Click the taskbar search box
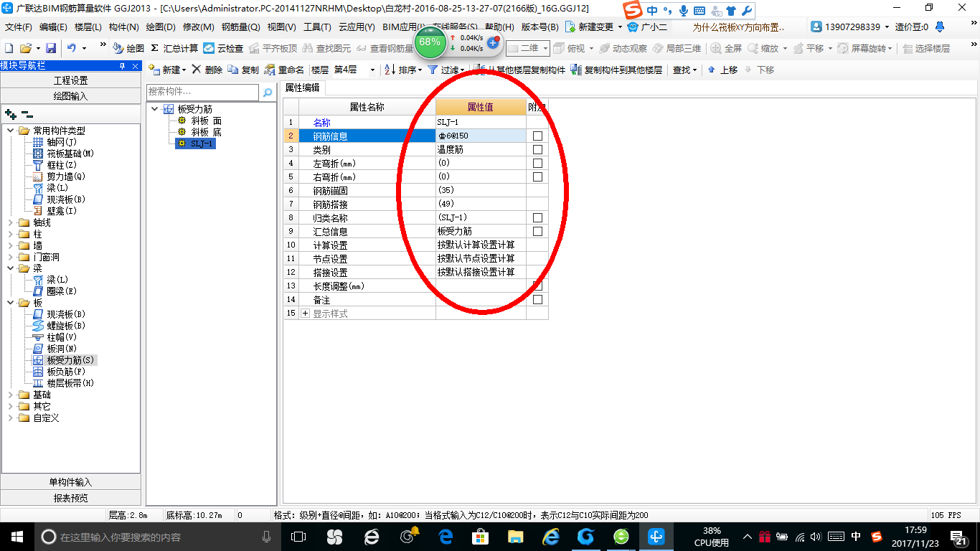Image resolution: width=980 pixels, height=551 pixels. pos(158,537)
